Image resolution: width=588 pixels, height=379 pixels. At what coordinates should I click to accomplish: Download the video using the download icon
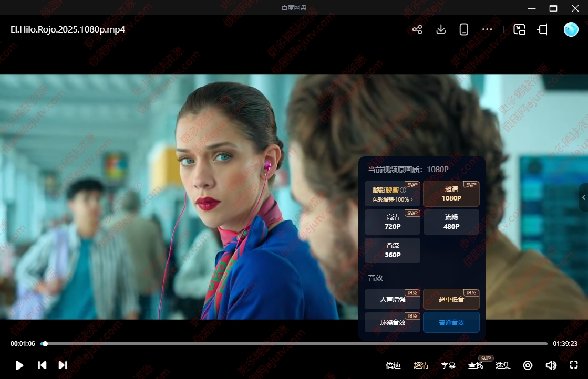441,29
